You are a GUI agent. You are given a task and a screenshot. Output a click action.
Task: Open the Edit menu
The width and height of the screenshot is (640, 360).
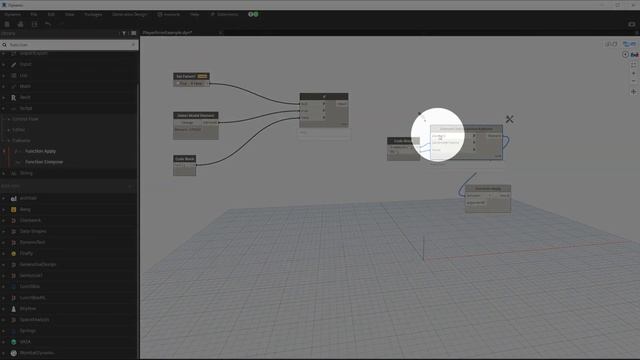tap(51, 14)
